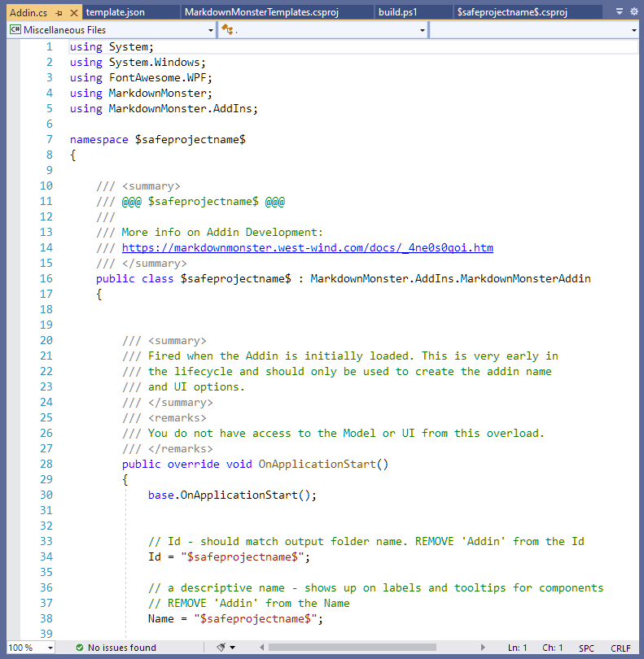The height and width of the screenshot is (659, 644).
Task: Click horizontal scrollbar right arrow
Action: click(483, 648)
